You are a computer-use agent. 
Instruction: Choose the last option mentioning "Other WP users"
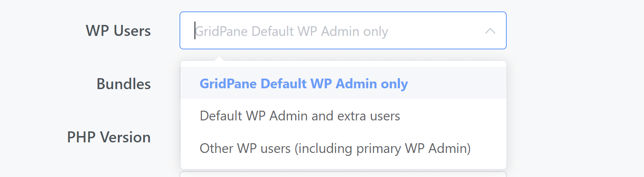(x=343, y=149)
